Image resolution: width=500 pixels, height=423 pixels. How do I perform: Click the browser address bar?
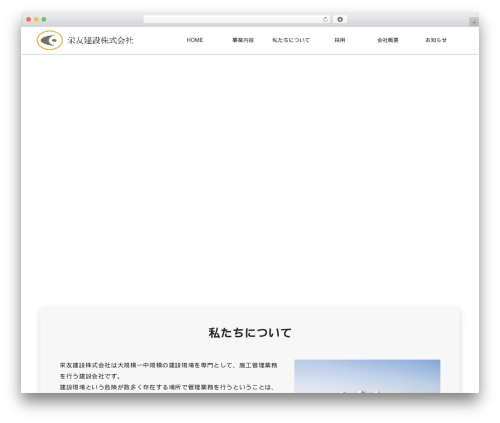tap(237, 19)
